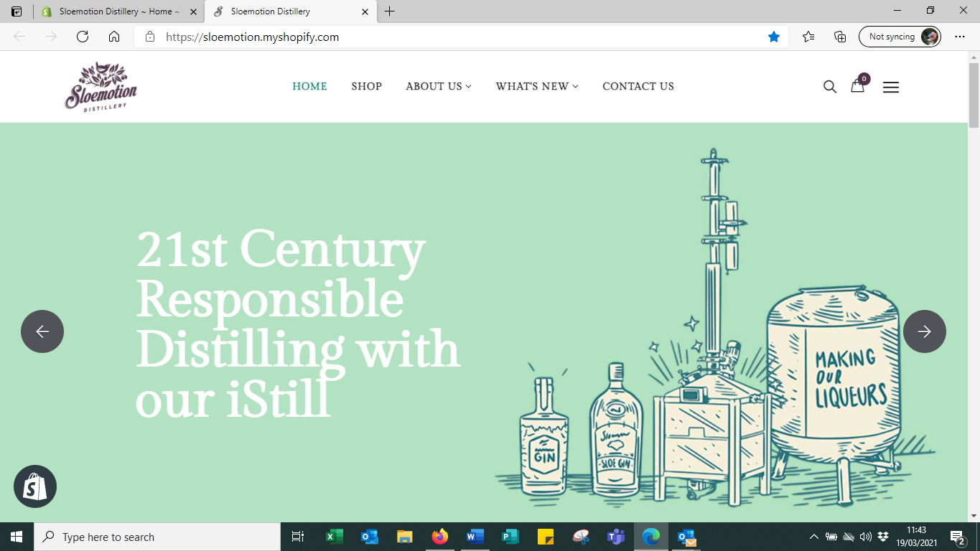Select the Shop menu item
Screen dimensions: 980x551
pyautogui.click(x=366, y=86)
